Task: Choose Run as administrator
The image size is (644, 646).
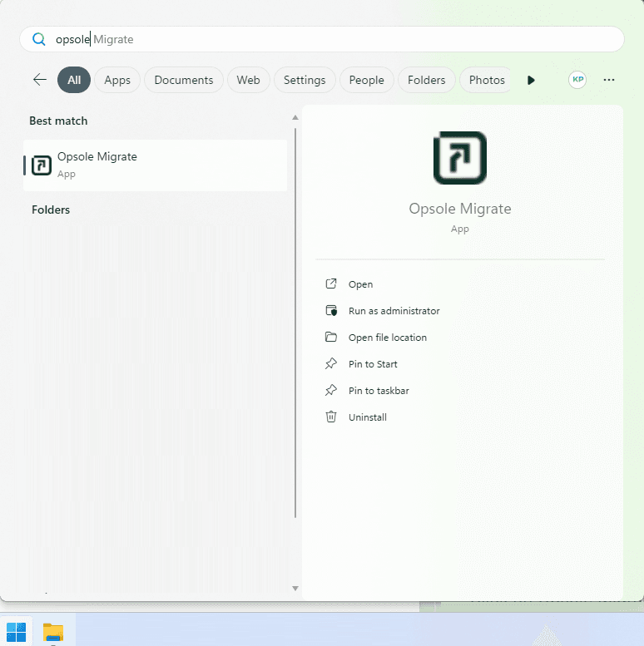Action: point(394,311)
